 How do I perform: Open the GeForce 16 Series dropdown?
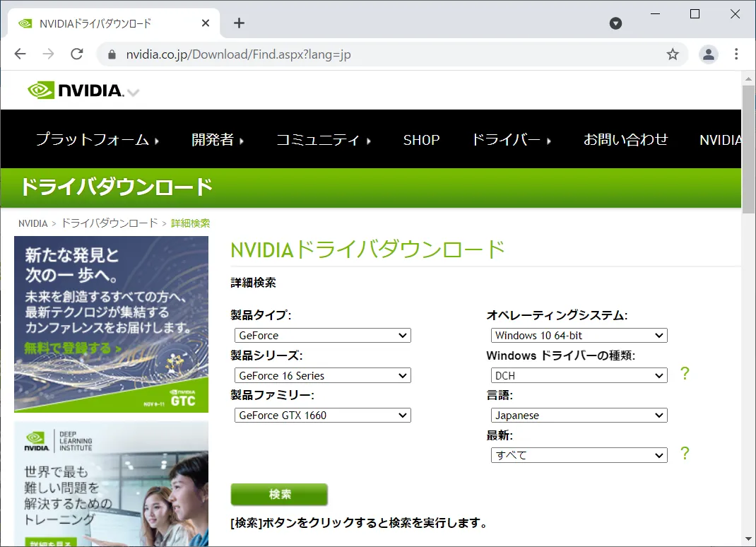pos(323,375)
